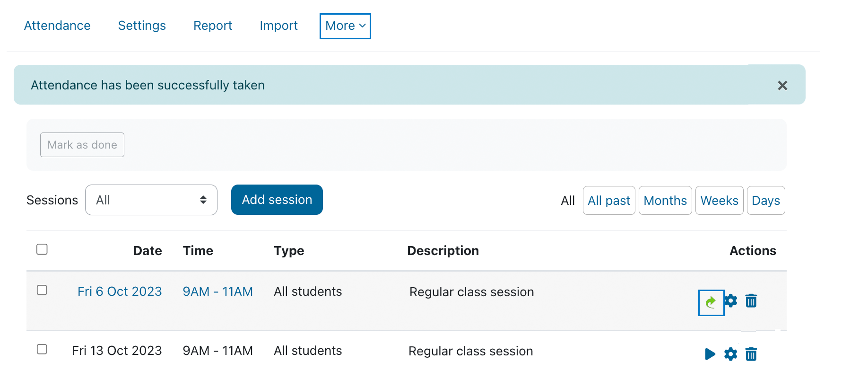Select the 13 Oct Regular class session description

[471, 351]
